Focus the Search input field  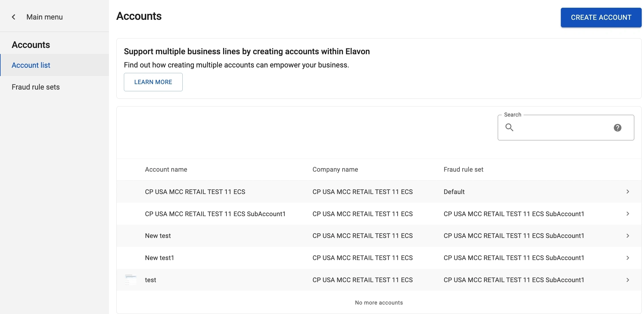[562, 128]
